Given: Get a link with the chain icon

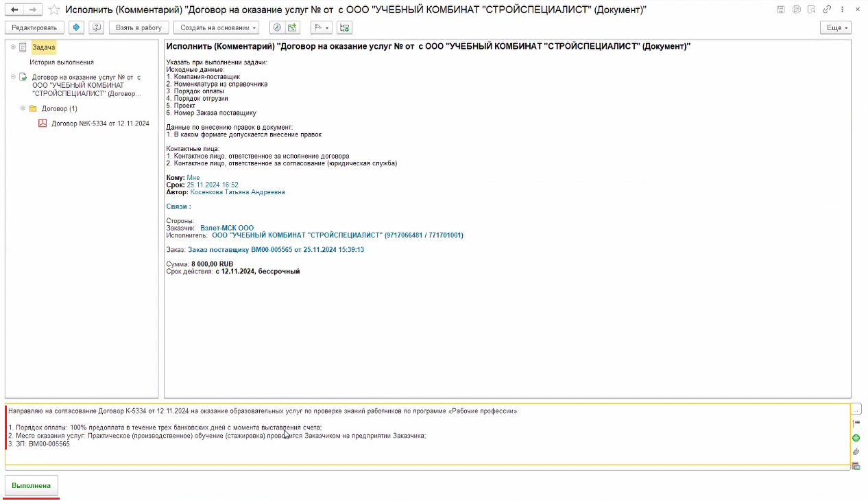Looking at the screenshot, I should (x=827, y=10).
